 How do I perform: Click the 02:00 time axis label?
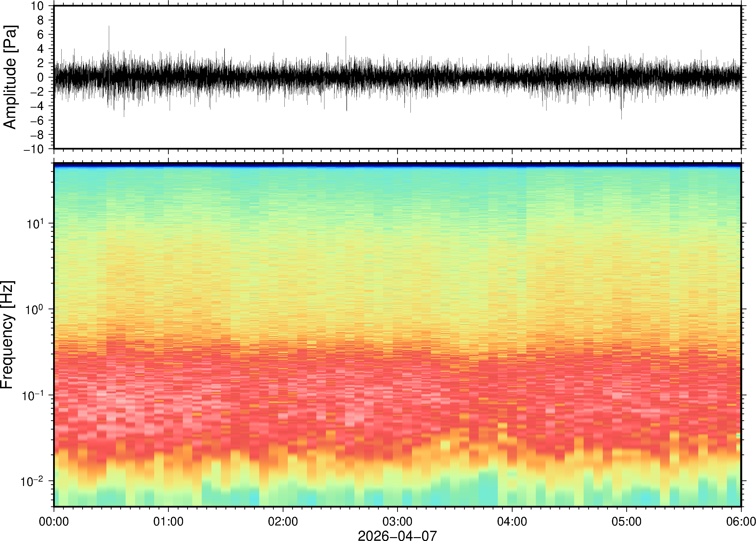coord(283,521)
